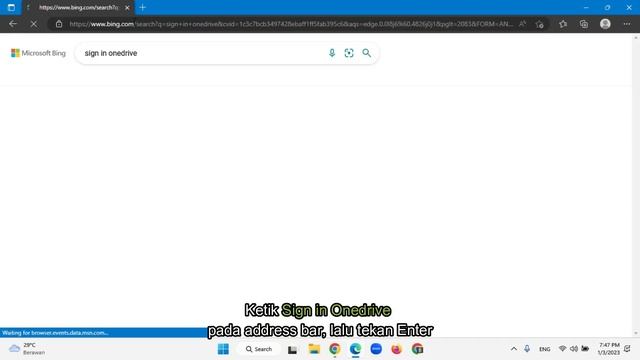Open the Windows Start menu
This screenshot has width=640, height=360.
pos(223,349)
